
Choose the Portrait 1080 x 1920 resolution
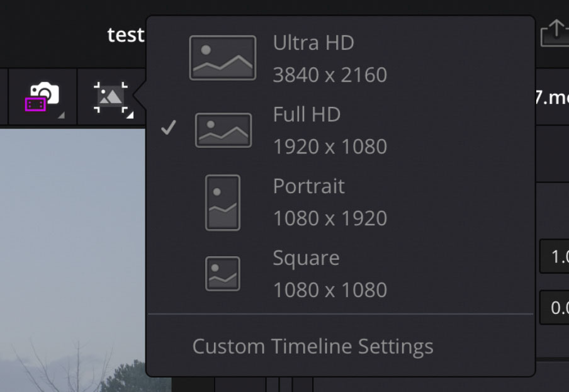341,203
